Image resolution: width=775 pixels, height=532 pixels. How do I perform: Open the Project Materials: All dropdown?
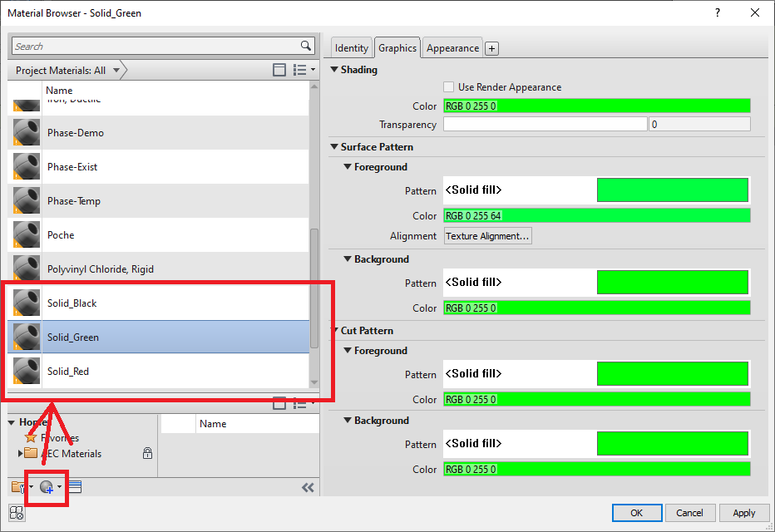(x=116, y=69)
